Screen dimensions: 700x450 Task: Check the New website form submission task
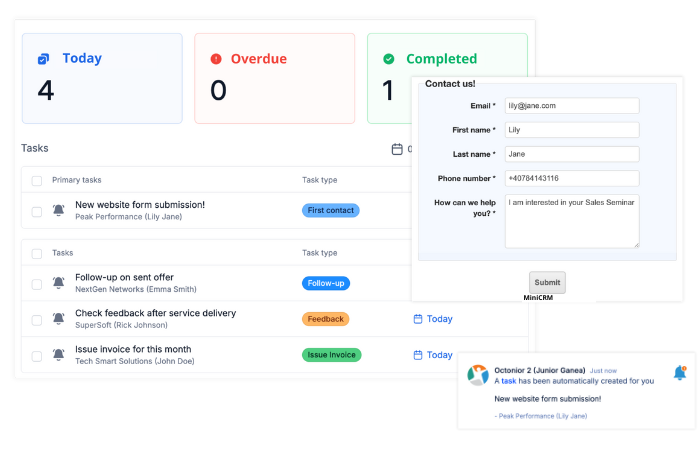(37, 211)
